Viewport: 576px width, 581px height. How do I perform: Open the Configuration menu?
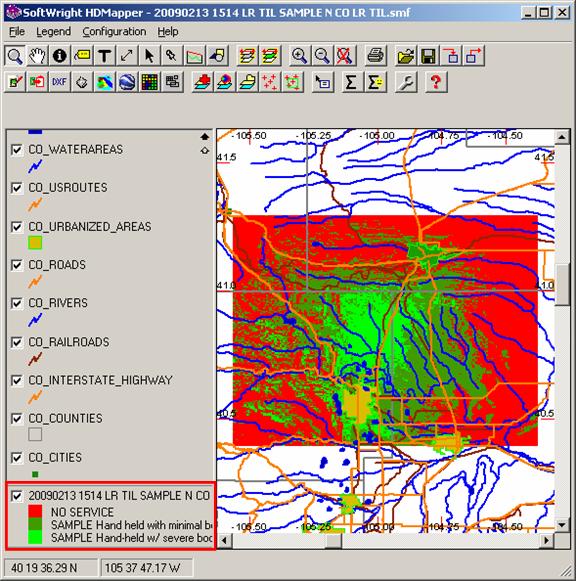114,32
